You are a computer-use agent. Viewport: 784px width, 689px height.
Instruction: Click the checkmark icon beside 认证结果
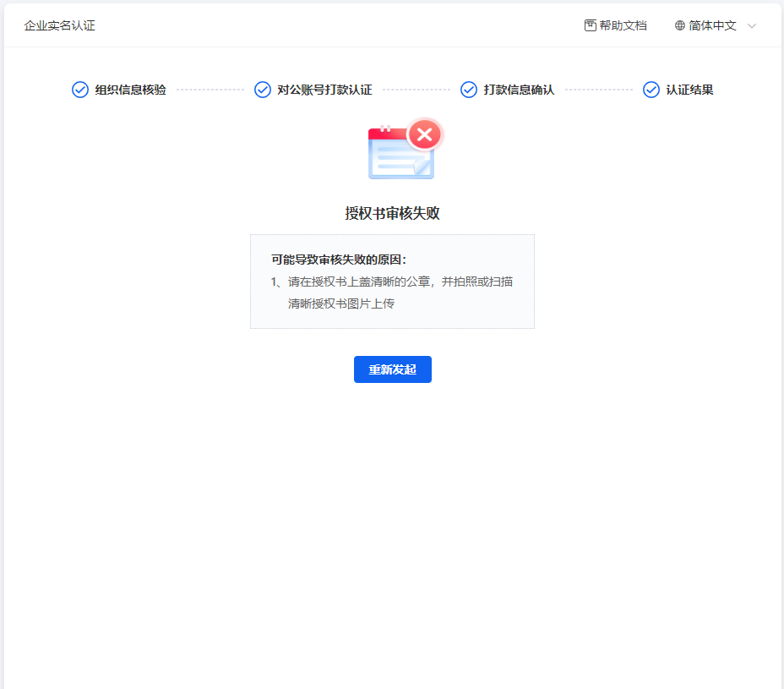coord(651,90)
